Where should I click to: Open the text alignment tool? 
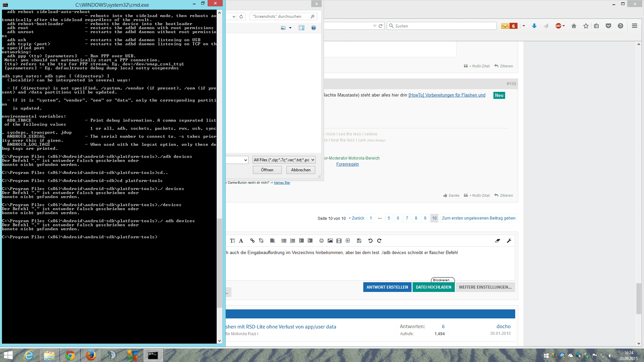(272, 241)
